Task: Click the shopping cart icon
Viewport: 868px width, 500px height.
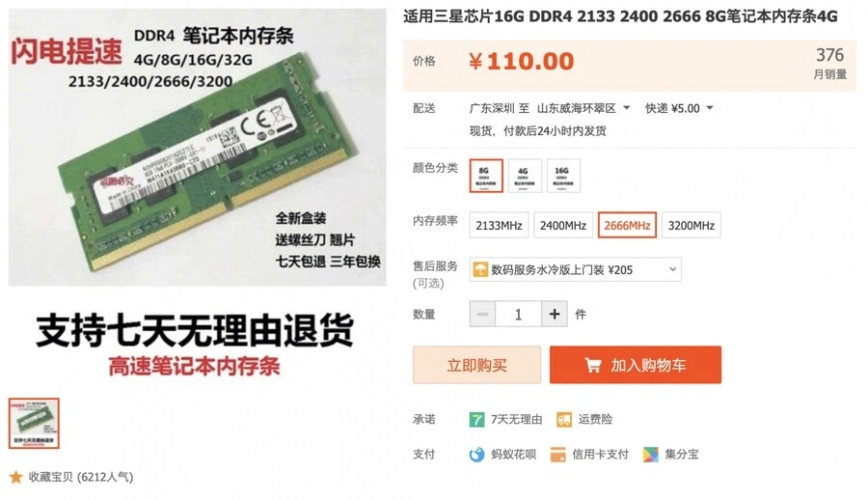Action: (592, 365)
